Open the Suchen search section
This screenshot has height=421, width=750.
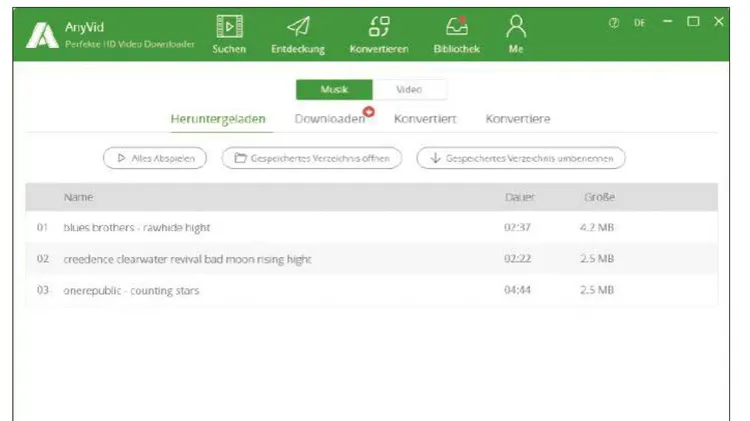(x=229, y=34)
